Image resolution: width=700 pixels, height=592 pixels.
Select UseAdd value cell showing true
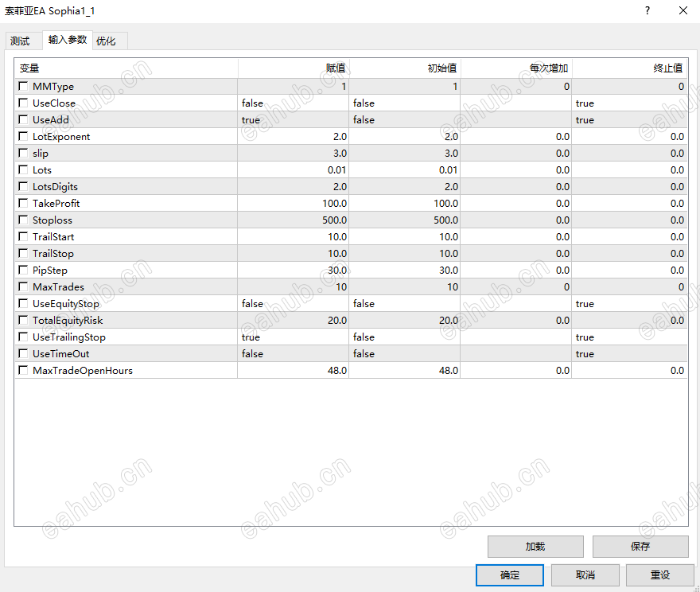point(293,119)
